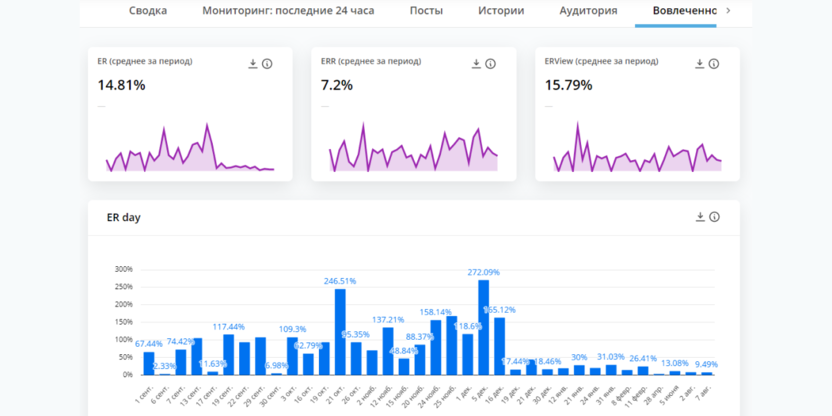Open the Посты tab
The height and width of the screenshot is (416, 832).
pyautogui.click(x=426, y=11)
